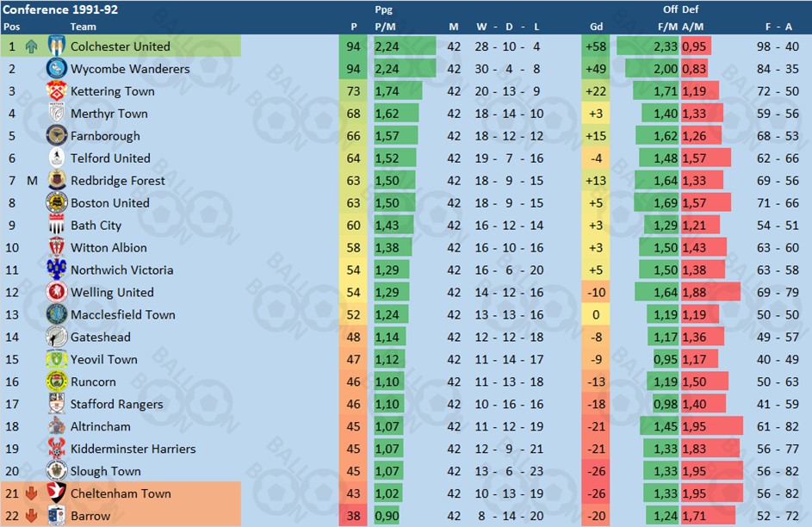The height and width of the screenshot is (527, 812).
Task: Click Cheltenham Town's red relegation arrow
Action: [x=32, y=493]
